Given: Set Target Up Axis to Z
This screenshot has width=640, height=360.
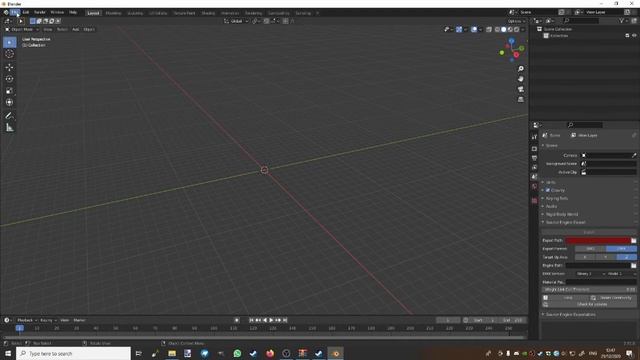Looking at the screenshot, I should pos(627,257).
